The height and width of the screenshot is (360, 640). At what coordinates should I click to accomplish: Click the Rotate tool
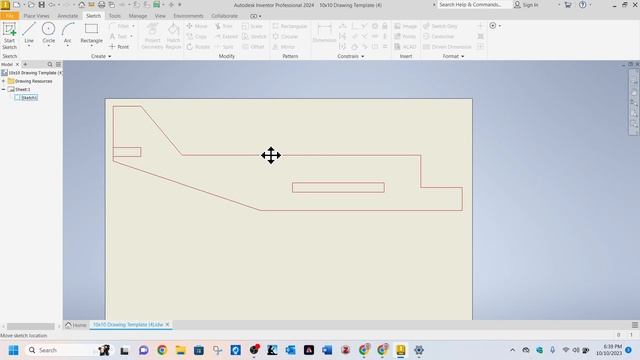pos(198,47)
